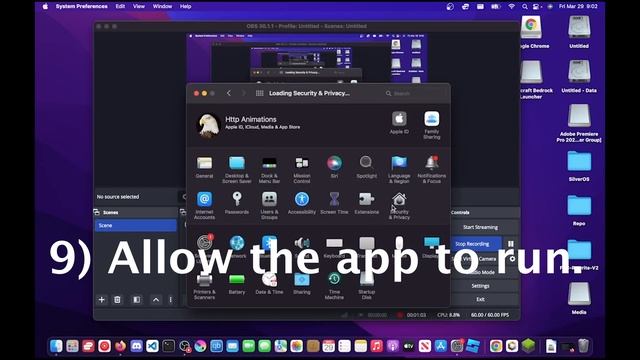Open Visual Studio Code from the Dock

point(152,346)
